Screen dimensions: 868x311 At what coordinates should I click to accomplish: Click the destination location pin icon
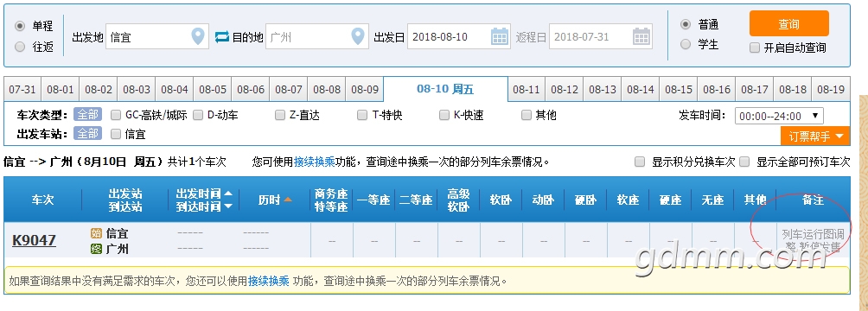pos(358,37)
